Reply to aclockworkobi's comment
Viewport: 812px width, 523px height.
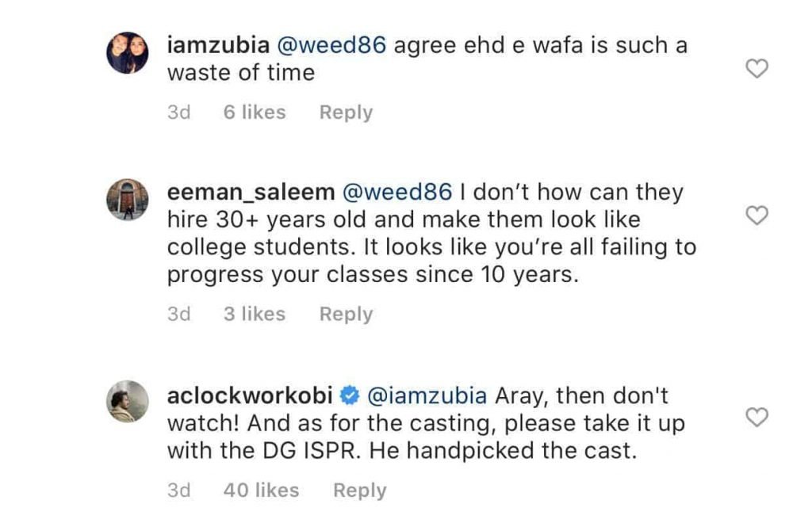359,491
